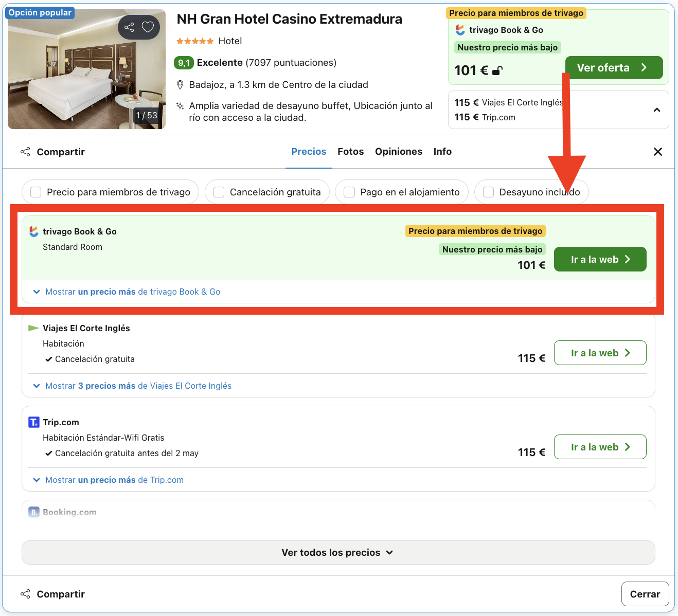
Task: Enable Precio para miembros de trivago filter
Action: point(35,192)
